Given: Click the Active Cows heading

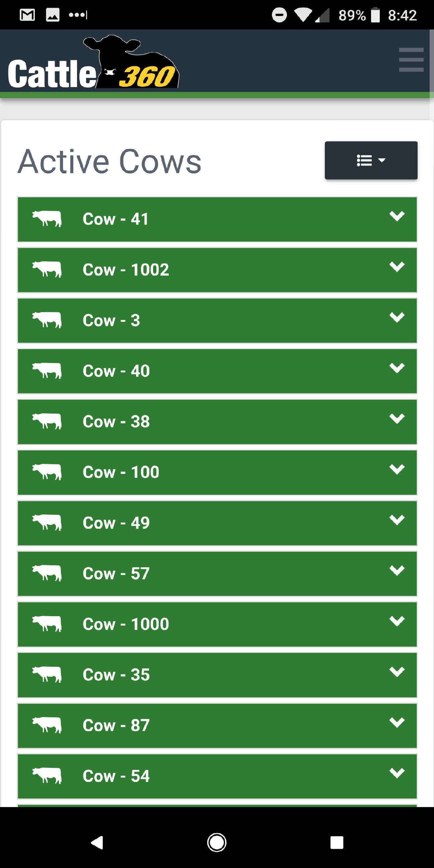Looking at the screenshot, I should point(110,161).
